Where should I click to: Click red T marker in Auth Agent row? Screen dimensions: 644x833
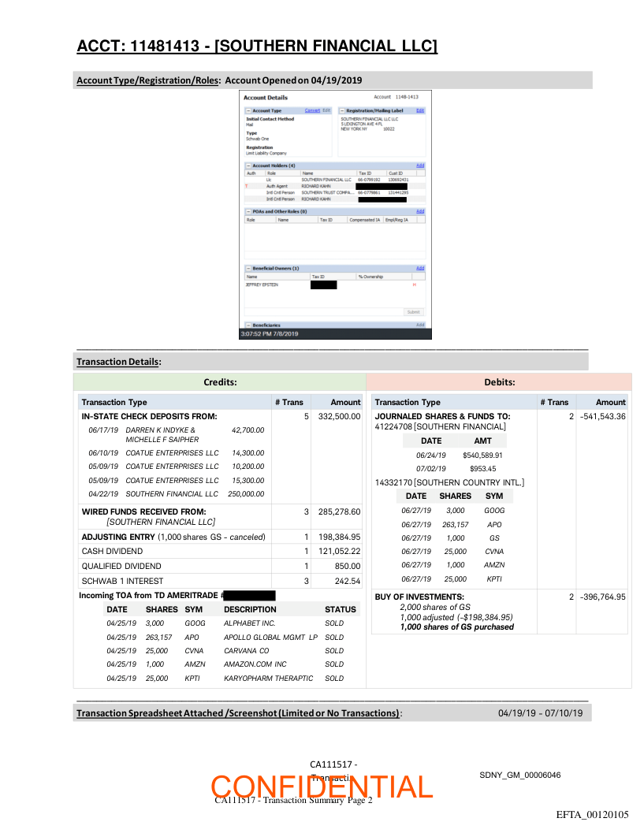[247, 187]
